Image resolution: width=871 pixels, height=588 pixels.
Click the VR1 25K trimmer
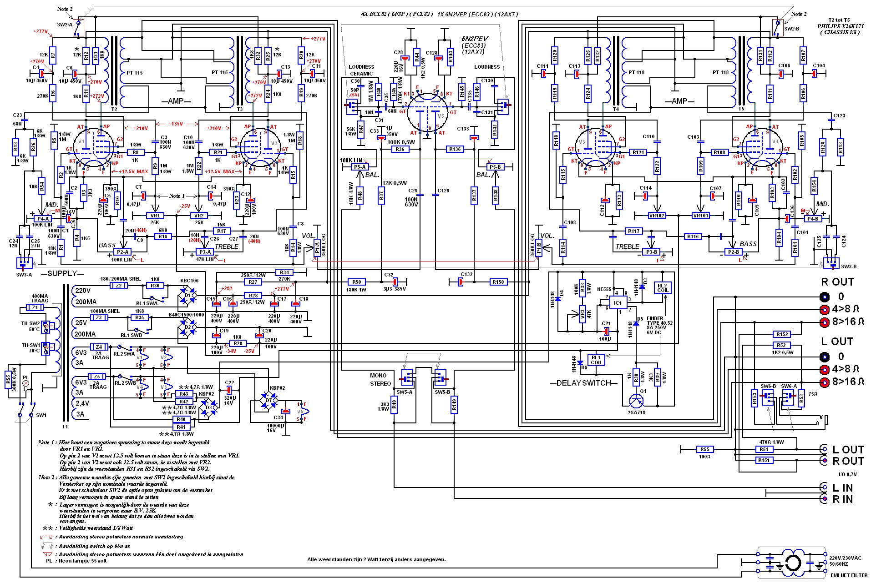pyautogui.click(x=156, y=216)
